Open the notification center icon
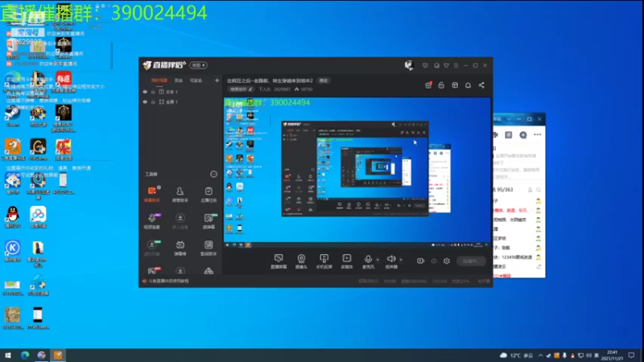The height and width of the screenshot is (362, 644). [632, 356]
